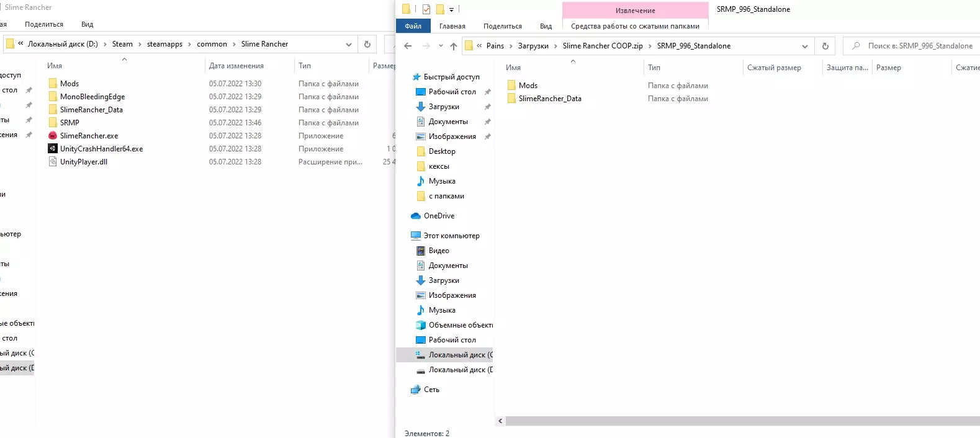The height and width of the screenshot is (438, 980).
Task: Click pin icon next to Документы
Action: pos(487,122)
